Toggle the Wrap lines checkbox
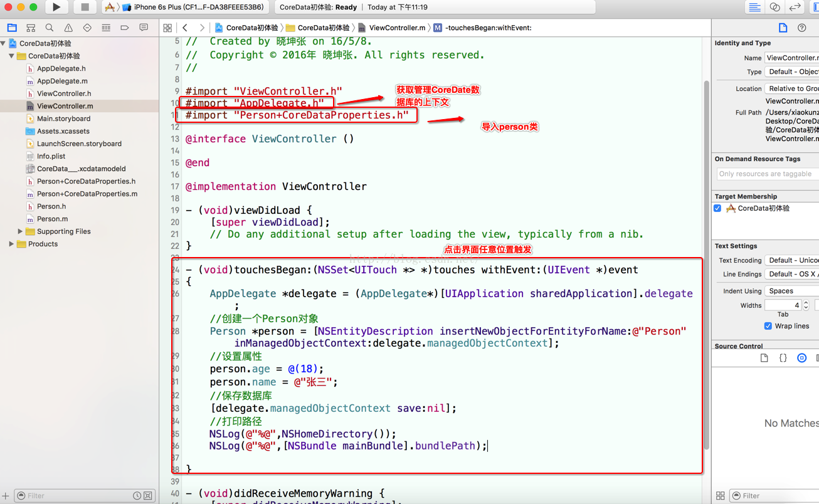Image resolution: width=819 pixels, height=504 pixels. tap(768, 326)
